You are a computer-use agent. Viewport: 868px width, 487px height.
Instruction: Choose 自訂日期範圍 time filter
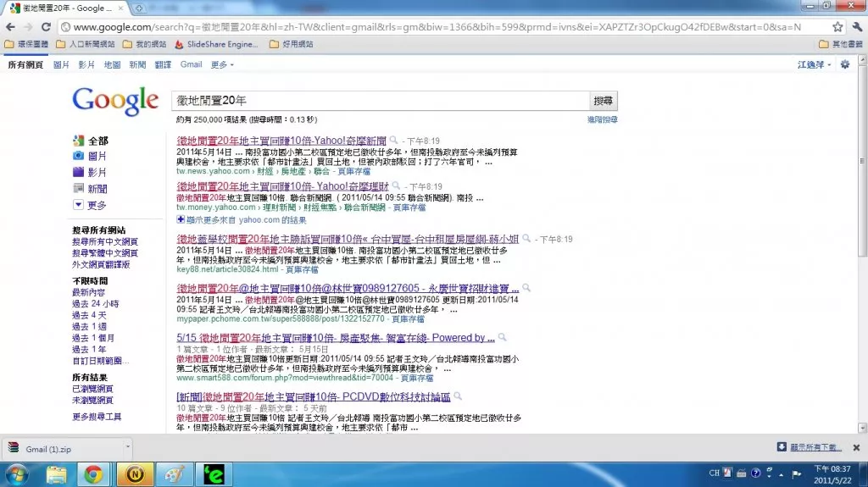[x=100, y=361]
